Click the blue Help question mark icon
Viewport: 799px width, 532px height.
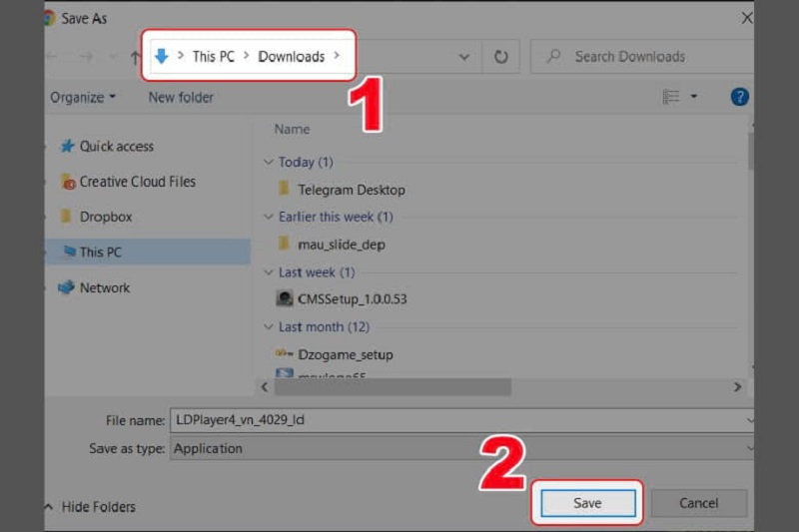coord(739,97)
